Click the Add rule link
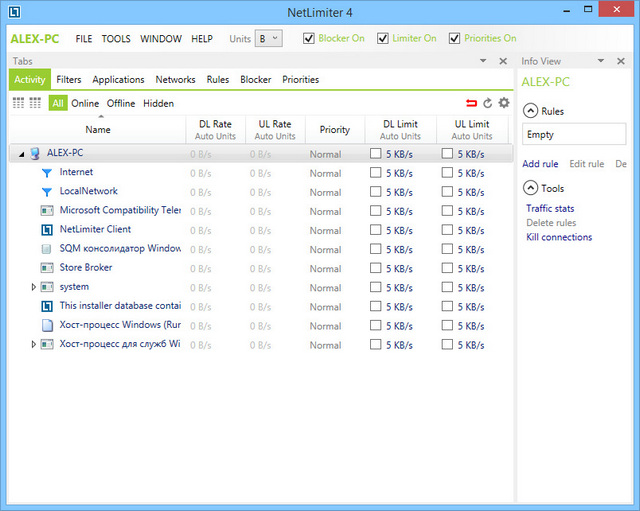This screenshot has width=640, height=511. pyautogui.click(x=540, y=164)
